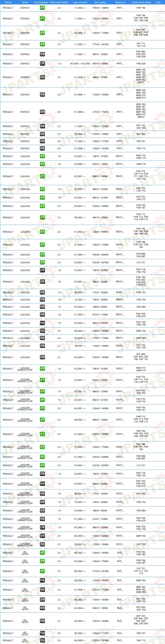This screenshot has width=165, height=644.
Task: Click the ON icon in the Laguna Grandtour M9R 740 row
Action: coord(42,536)
